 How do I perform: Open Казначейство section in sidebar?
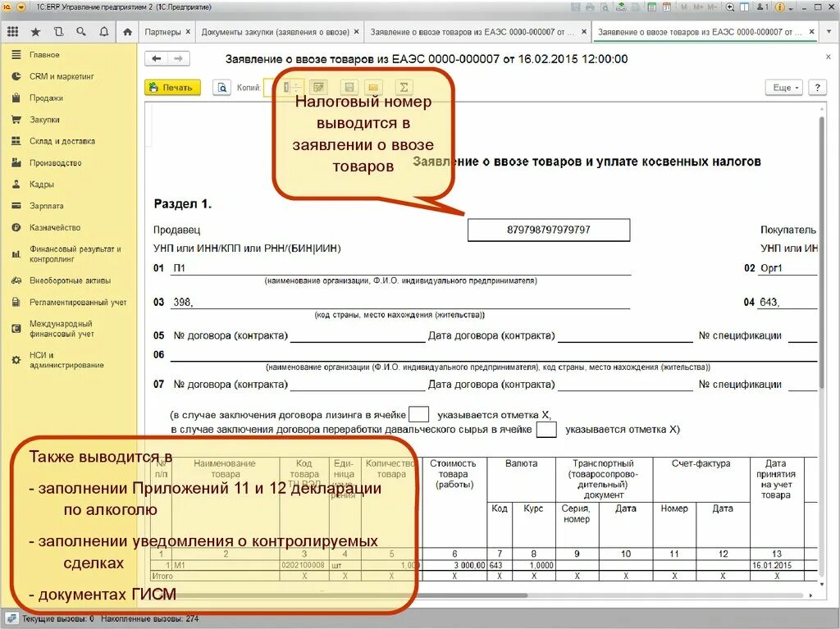coord(55,228)
